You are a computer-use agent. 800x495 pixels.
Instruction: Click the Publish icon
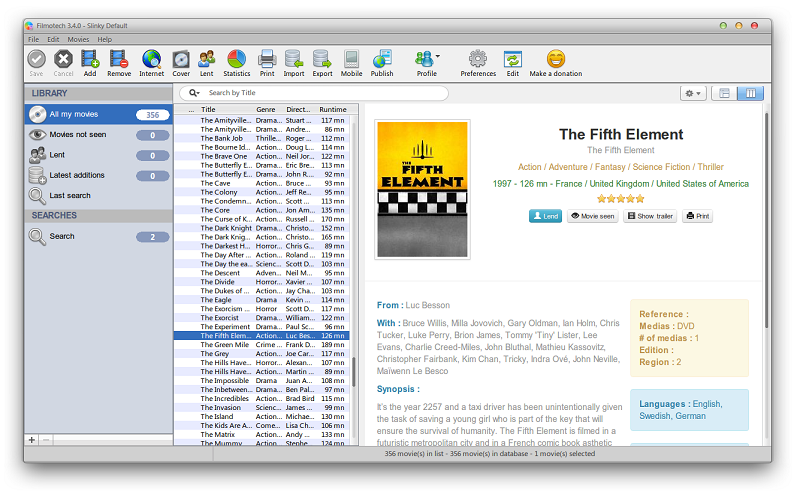coord(382,63)
